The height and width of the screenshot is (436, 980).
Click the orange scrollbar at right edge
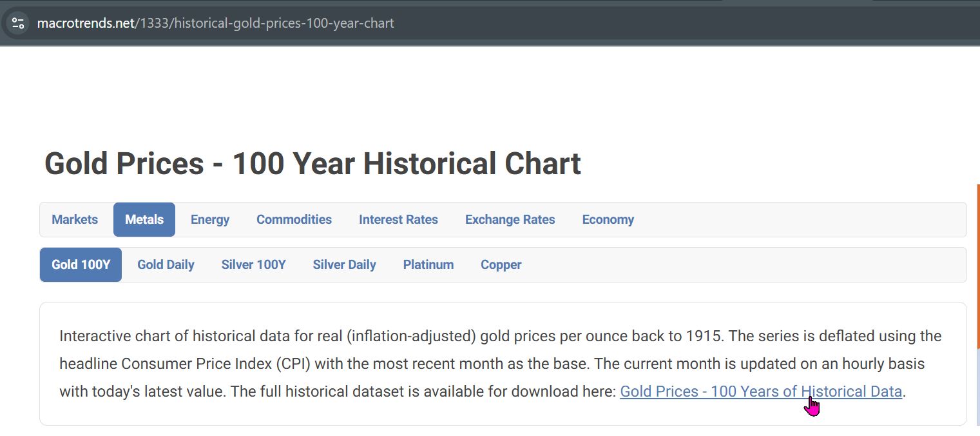pos(977,258)
